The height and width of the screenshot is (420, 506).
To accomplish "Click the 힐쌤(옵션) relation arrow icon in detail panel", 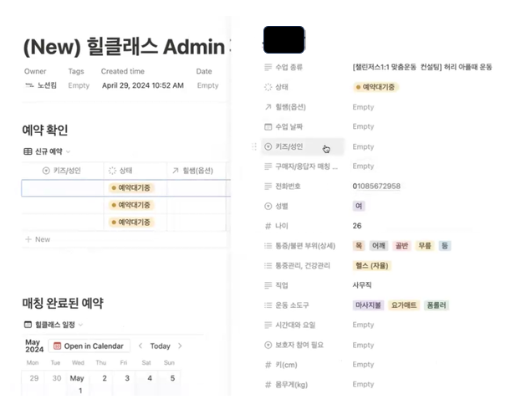I will coord(268,107).
